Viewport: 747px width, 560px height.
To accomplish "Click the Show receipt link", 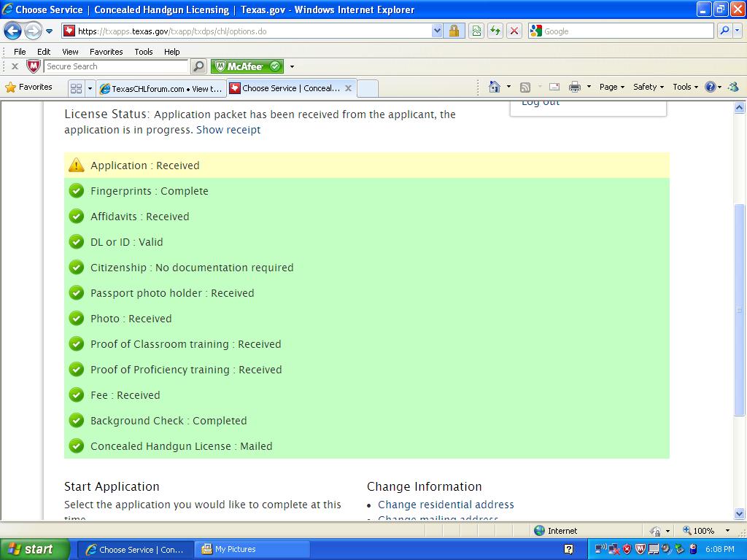I will coord(228,130).
